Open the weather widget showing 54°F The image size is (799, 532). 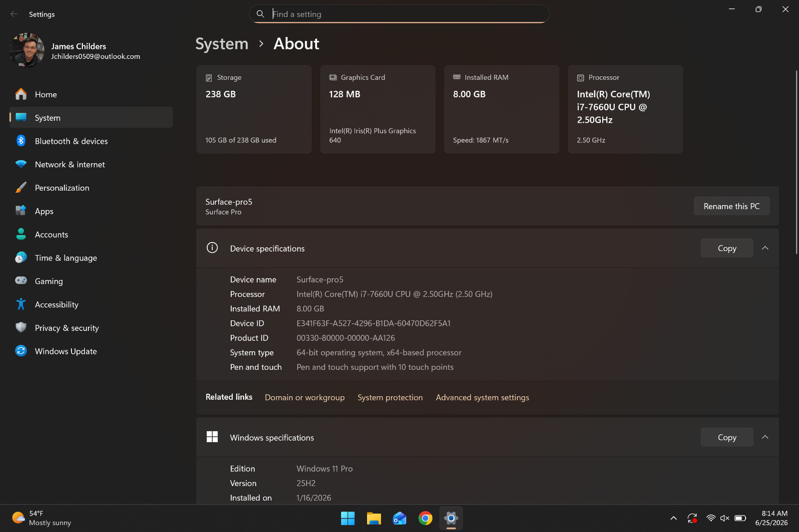41,519
